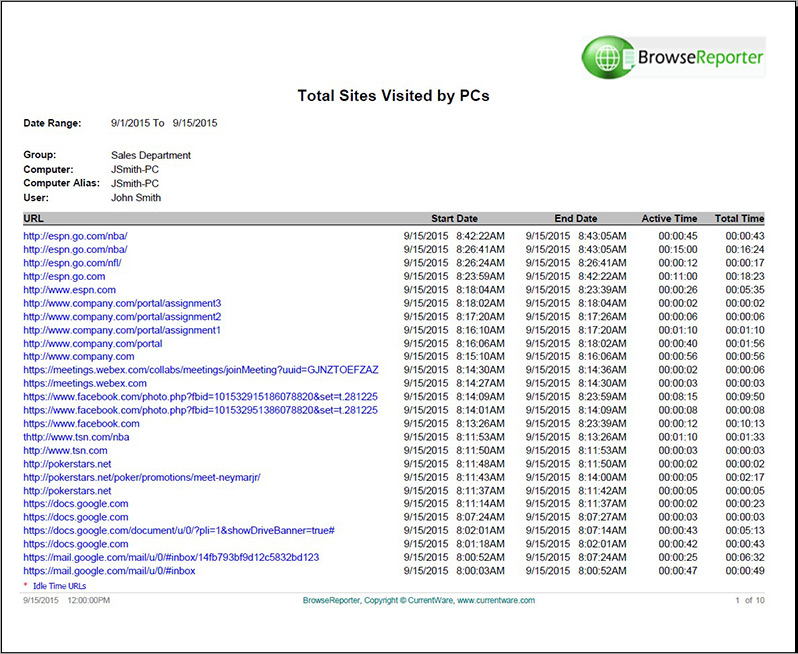Open the http://espn.go.com/nfl/ link
The height and width of the screenshot is (654, 798).
click(73, 263)
